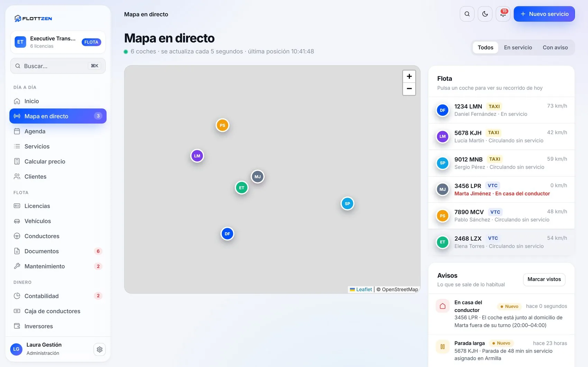Click the search magnifier icon in top bar
588x367 pixels.
[x=467, y=14]
